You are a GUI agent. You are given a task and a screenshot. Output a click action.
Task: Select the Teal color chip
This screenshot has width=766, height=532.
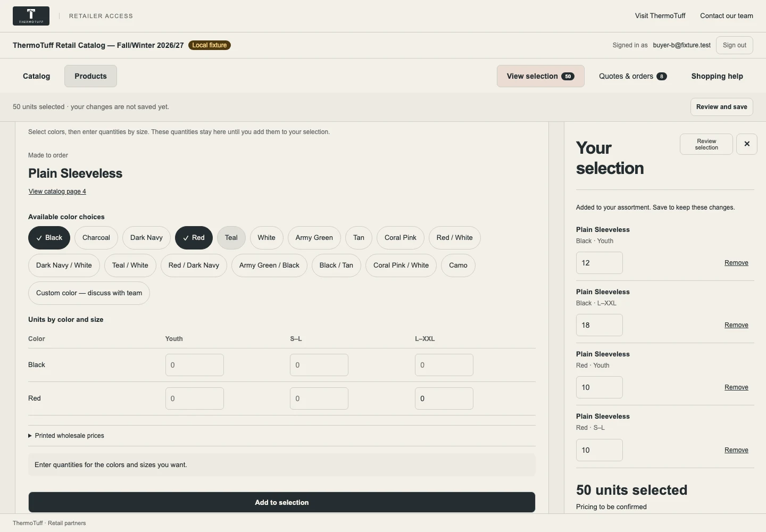[x=231, y=238]
